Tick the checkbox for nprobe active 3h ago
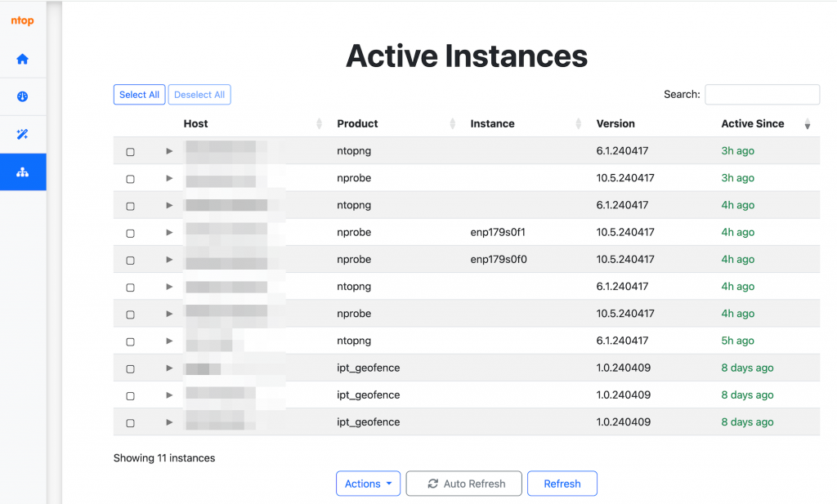This screenshot has height=504, width=837. tap(130, 179)
